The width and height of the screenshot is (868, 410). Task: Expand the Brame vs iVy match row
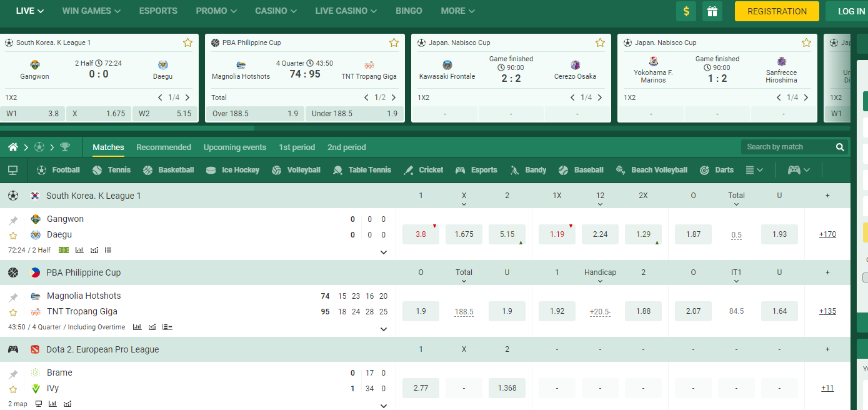tap(384, 406)
